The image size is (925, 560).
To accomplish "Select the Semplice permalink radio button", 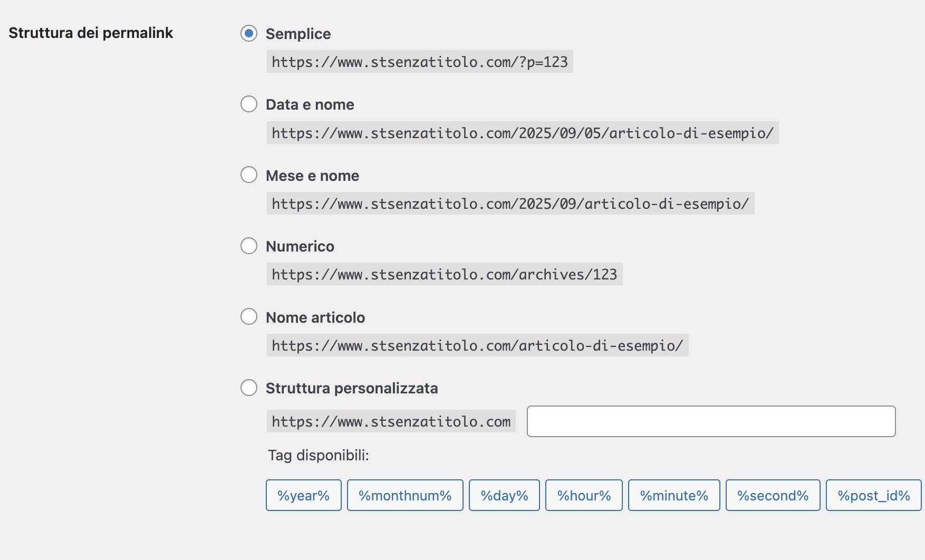I will [x=249, y=33].
